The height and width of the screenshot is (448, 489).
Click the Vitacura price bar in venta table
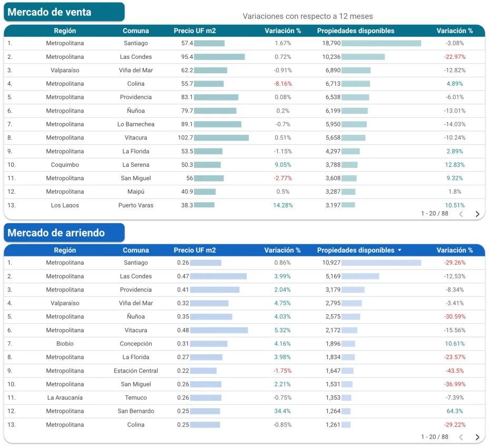tap(221, 137)
